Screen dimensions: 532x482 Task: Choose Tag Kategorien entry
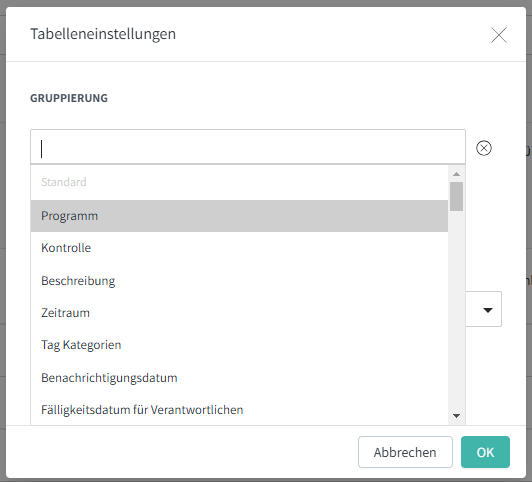[x=239, y=345]
